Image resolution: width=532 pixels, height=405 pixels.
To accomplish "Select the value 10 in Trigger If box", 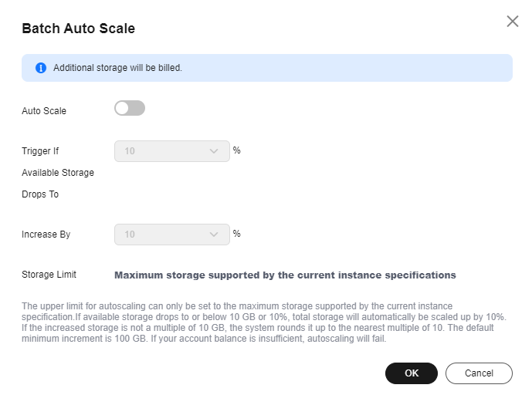I will click(x=130, y=151).
